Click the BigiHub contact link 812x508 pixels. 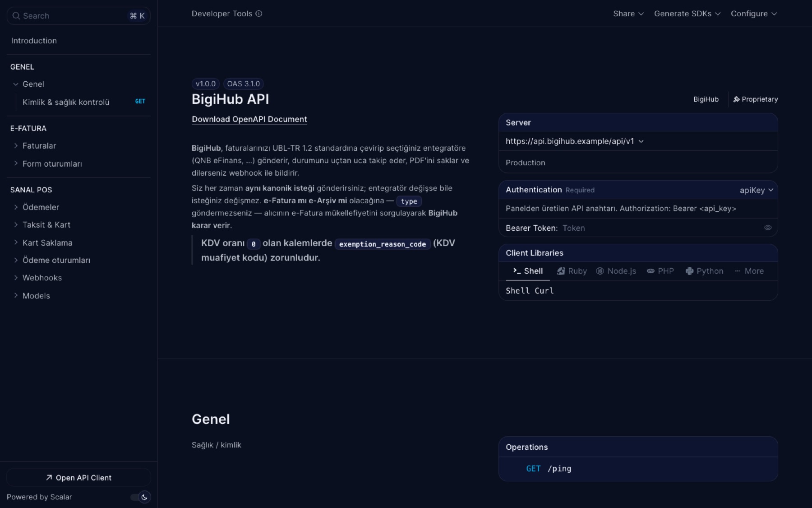click(x=706, y=99)
